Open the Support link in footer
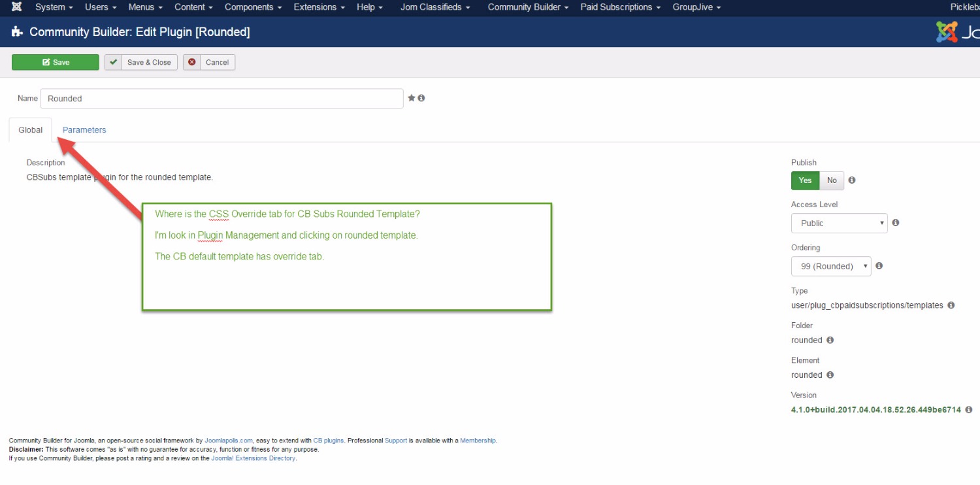Screen dimensions: 980x485 396,441
